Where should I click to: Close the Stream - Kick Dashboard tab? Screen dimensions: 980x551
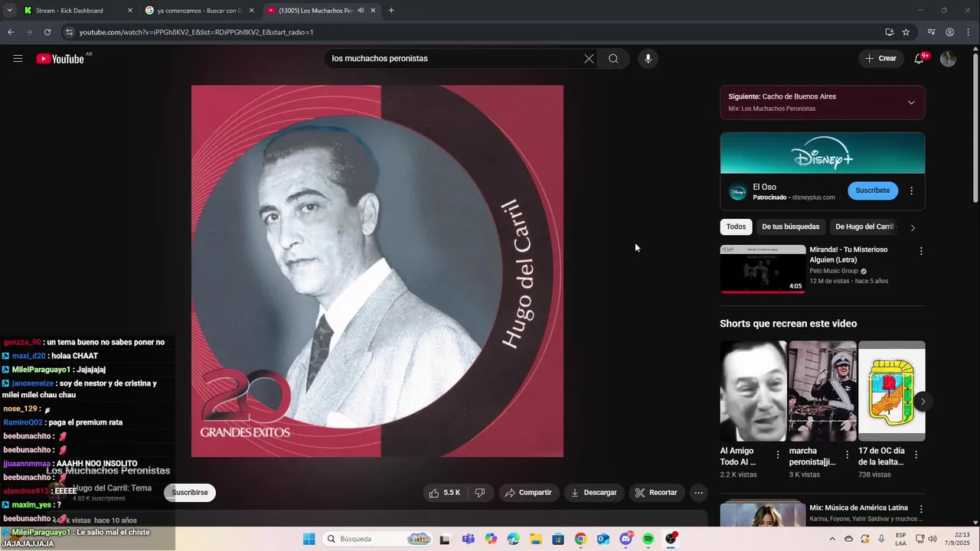pos(129,11)
